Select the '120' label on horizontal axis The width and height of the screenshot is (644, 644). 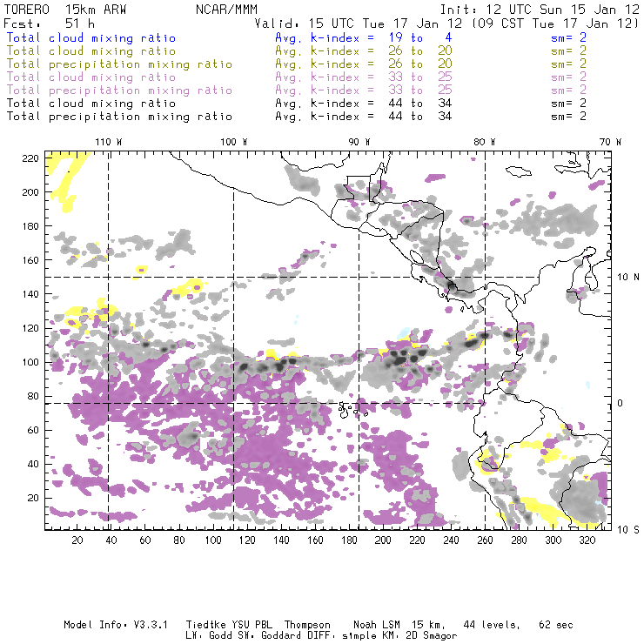coord(247,540)
